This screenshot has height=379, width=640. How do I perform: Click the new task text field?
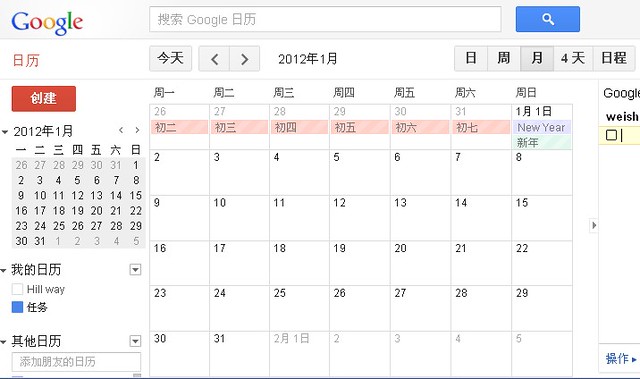[x=629, y=135]
